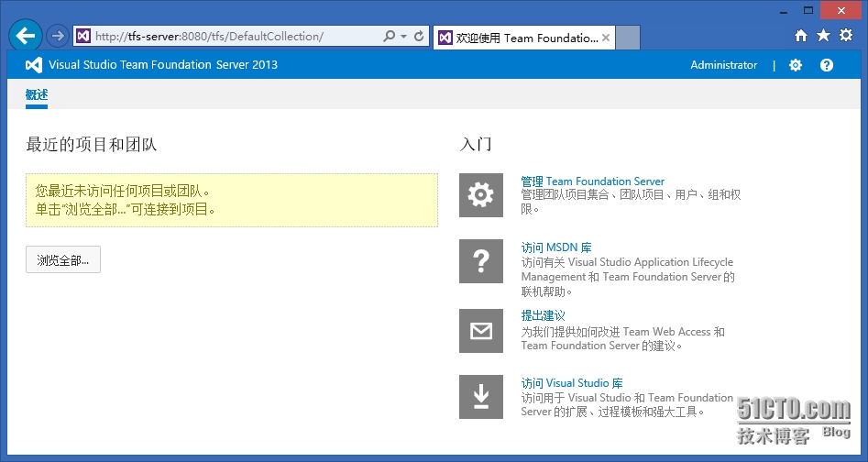This screenshot has height=462, width=868.
Task: Minimize the browser window
Action: click(x=784, y=11)
